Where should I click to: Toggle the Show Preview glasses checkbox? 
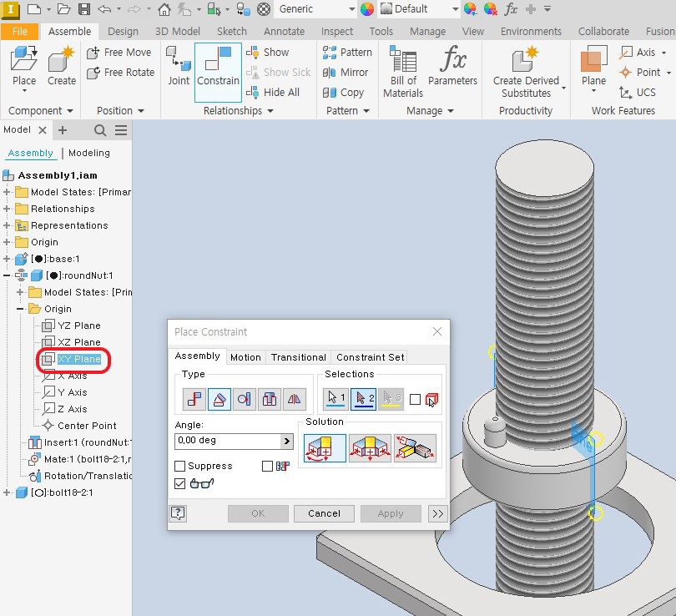(x=179, y=483)
